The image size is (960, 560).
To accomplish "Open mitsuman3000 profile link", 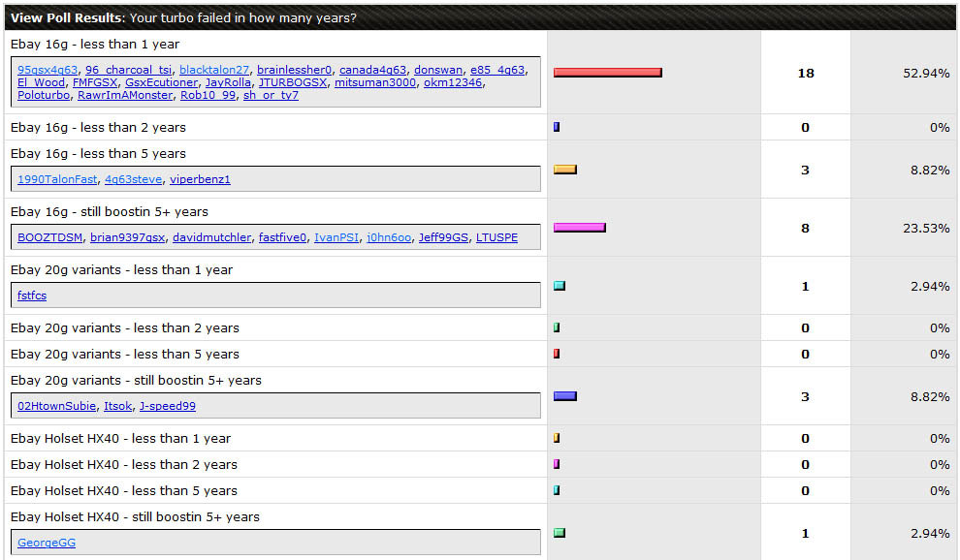I will [375, 82].
